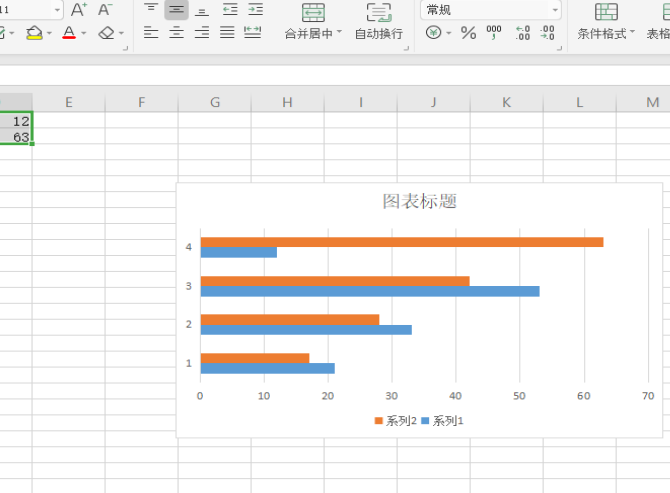Click the distributed alignment icon
The width and height of the screenshot is (670, 493).
click(x=253, y=32)
